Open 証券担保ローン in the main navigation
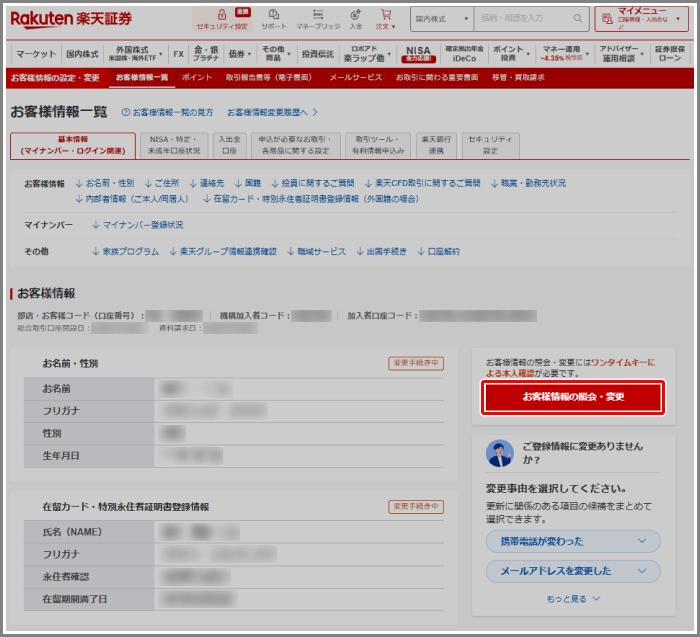 [x=670, y=54]
